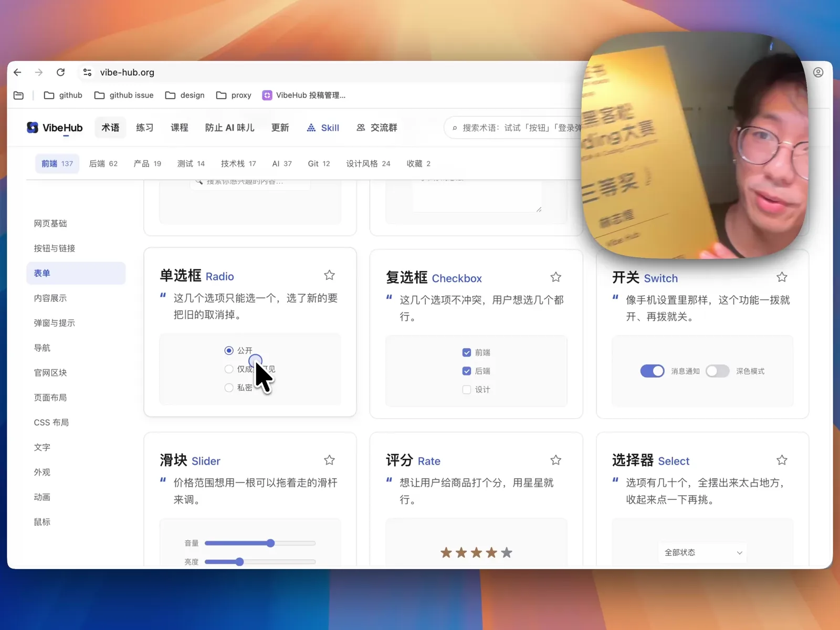Image resolution: width=840 pixels, height=630 pixels.
Task: Expand the design bookmark folder
Action: tap(185, 95)
